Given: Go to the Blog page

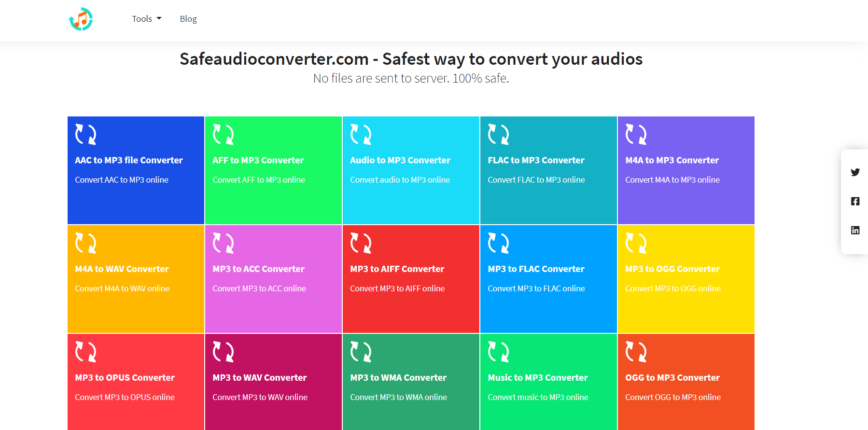Looking at the screenshot, I should tap(188, 19).
